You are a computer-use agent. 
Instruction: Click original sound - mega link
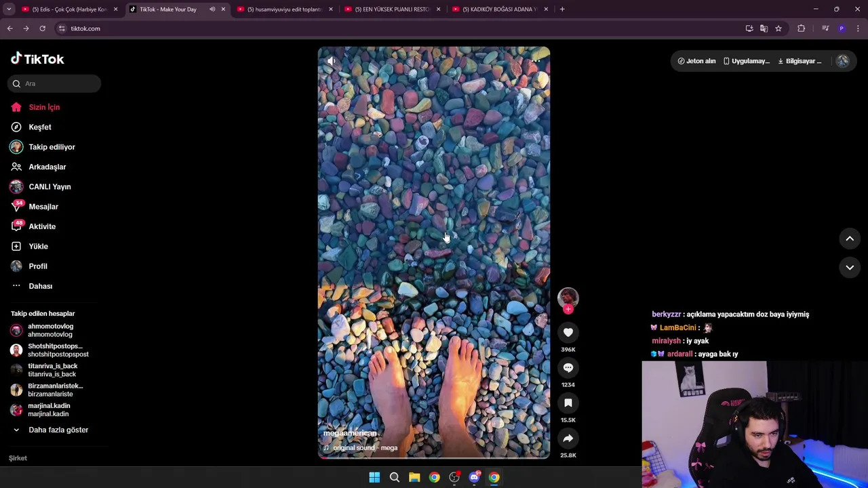(x=365, y=448)
